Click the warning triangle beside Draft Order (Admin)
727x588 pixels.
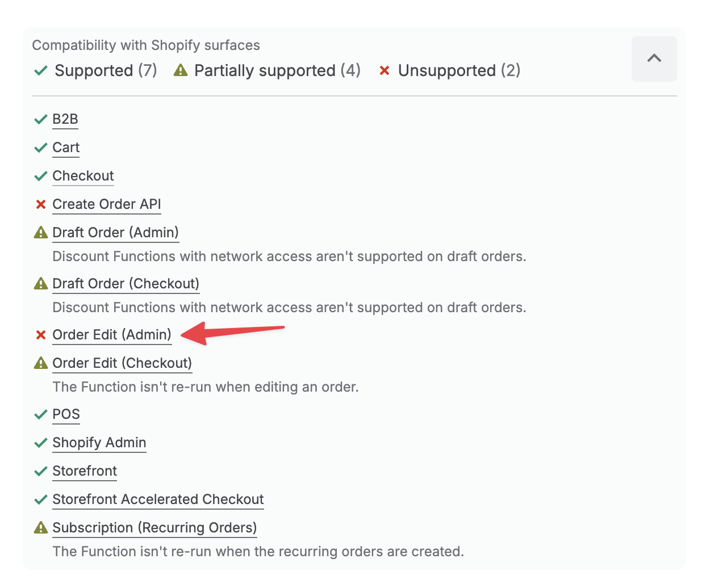40,233
